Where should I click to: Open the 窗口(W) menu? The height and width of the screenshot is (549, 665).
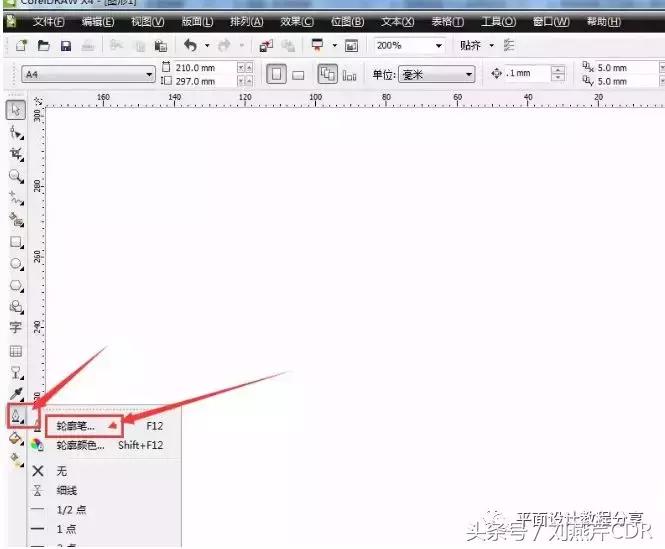pos(551,22)
